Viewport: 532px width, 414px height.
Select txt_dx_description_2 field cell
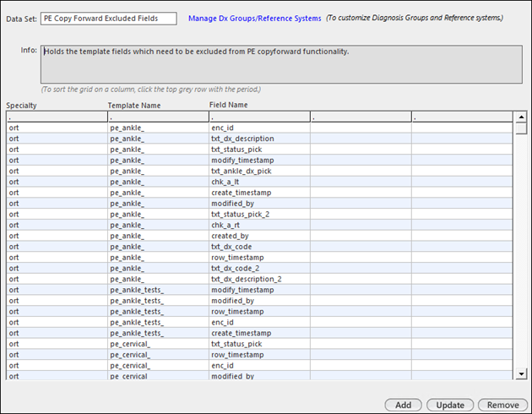coord(259,279)
